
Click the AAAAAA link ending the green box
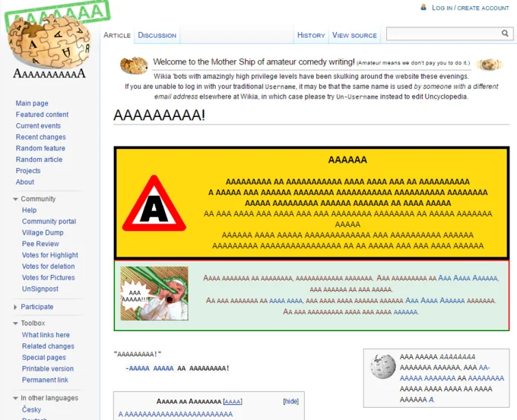click(405, 311)
